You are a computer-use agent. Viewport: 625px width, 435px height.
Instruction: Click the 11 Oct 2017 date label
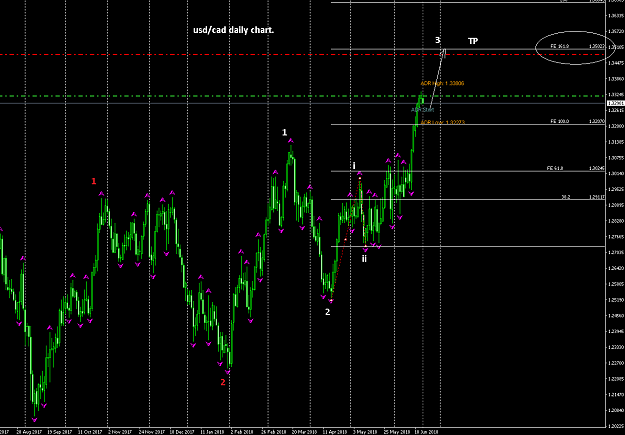(x=89, y=431)
